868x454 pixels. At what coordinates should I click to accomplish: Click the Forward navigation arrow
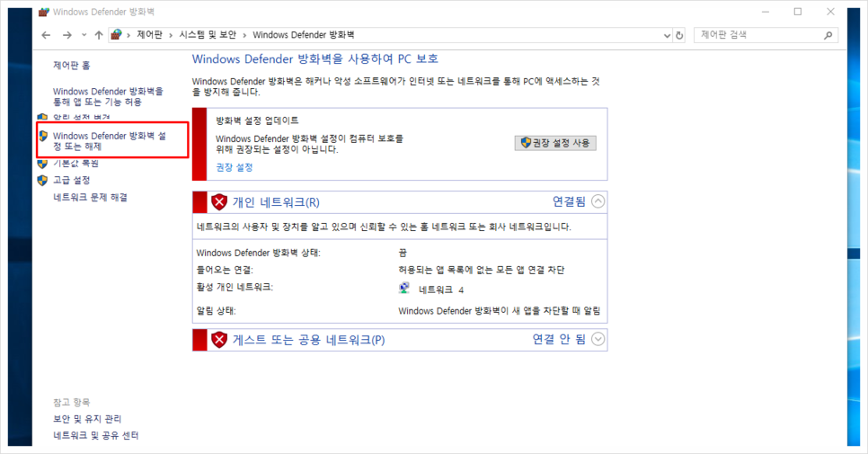point(67,35)
